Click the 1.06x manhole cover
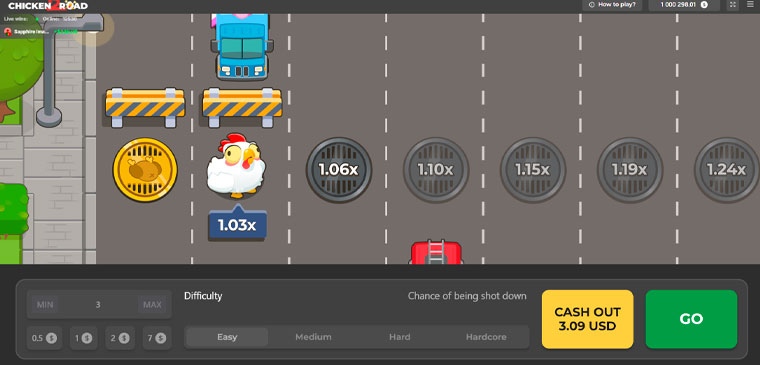Screen dimensions: 760x365 (339, 170)
